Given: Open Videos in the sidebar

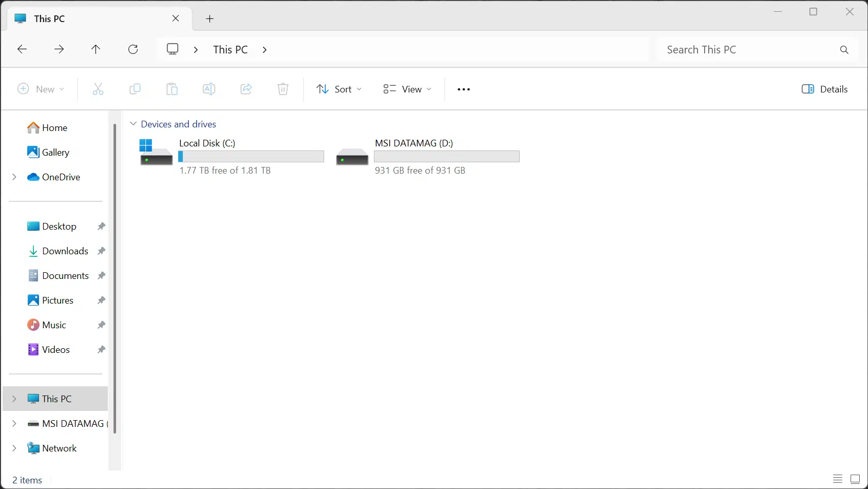Looking at the screenshot, I should coord(55,350).
